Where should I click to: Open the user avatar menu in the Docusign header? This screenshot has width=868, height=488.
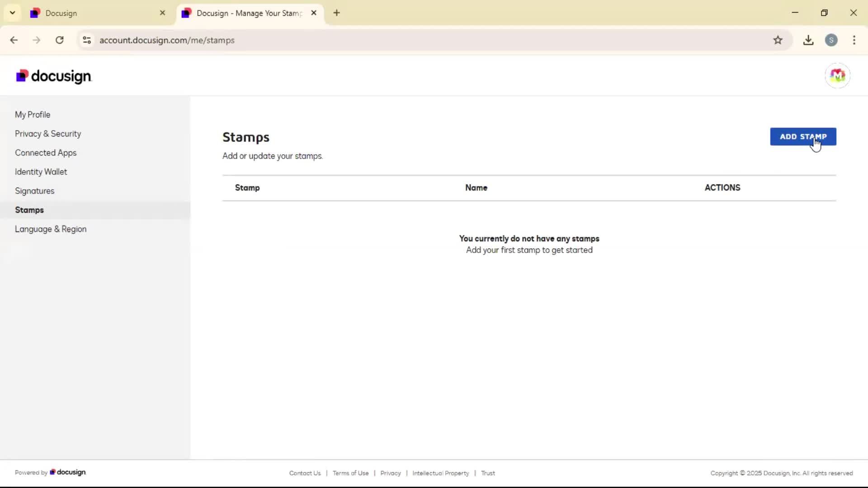(837, 75)
